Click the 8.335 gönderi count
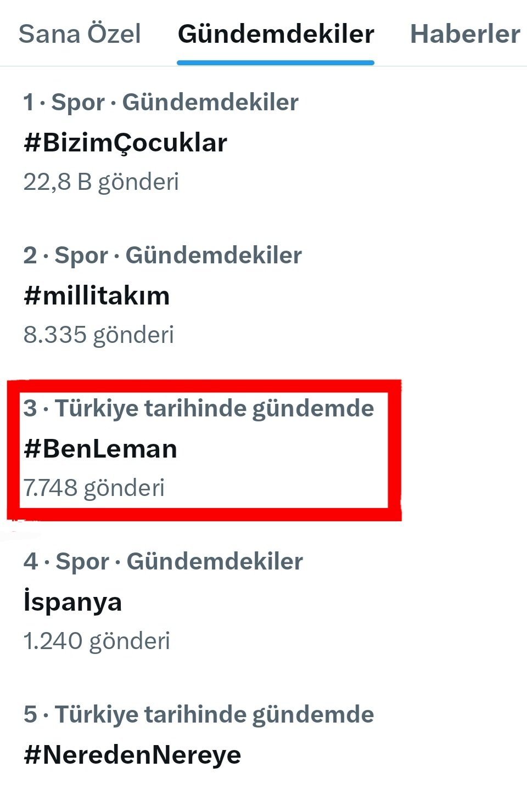 click(x=99, y=335)
